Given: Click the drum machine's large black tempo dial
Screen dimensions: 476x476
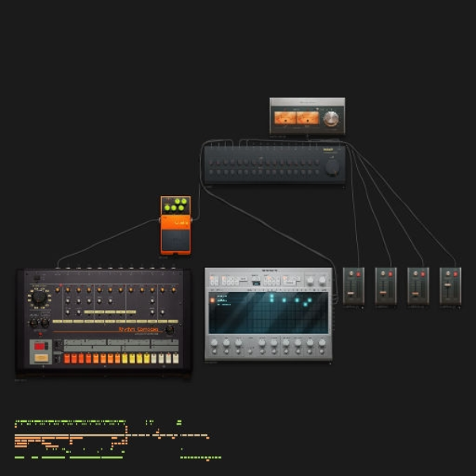Looking at the screenshot, I should pyautogui.click(x=40, y=297).
